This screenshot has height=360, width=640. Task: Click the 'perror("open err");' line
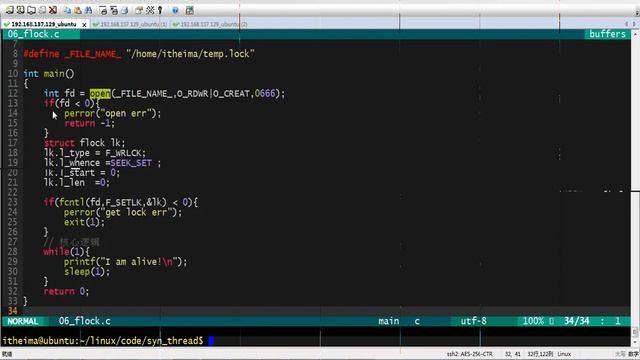click(113, 113)
